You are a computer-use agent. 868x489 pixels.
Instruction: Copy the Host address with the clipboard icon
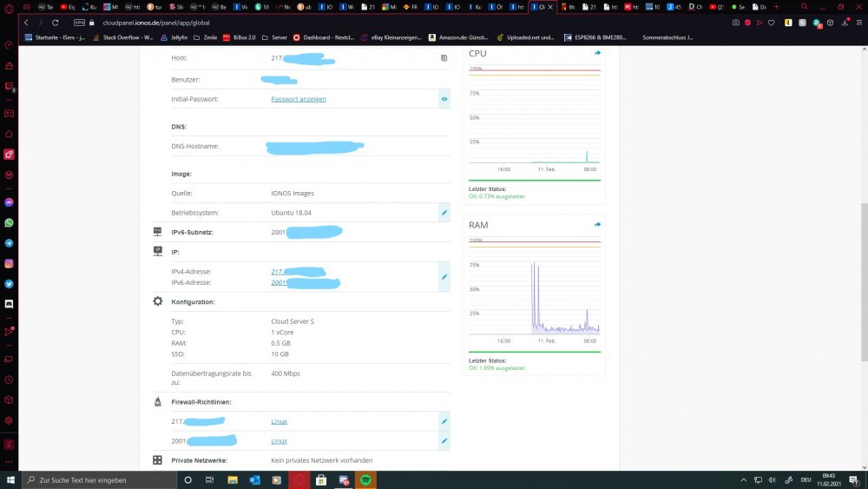(x=444, y=58)
